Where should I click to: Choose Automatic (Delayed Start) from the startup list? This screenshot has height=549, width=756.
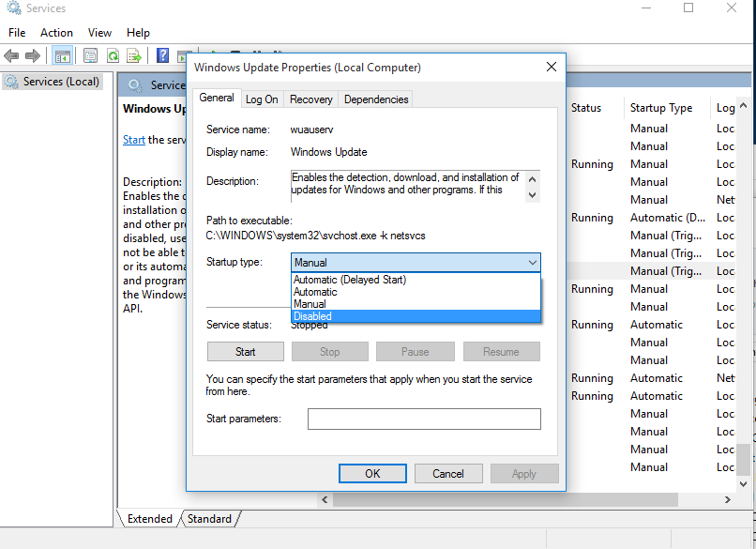click(416, 280)
